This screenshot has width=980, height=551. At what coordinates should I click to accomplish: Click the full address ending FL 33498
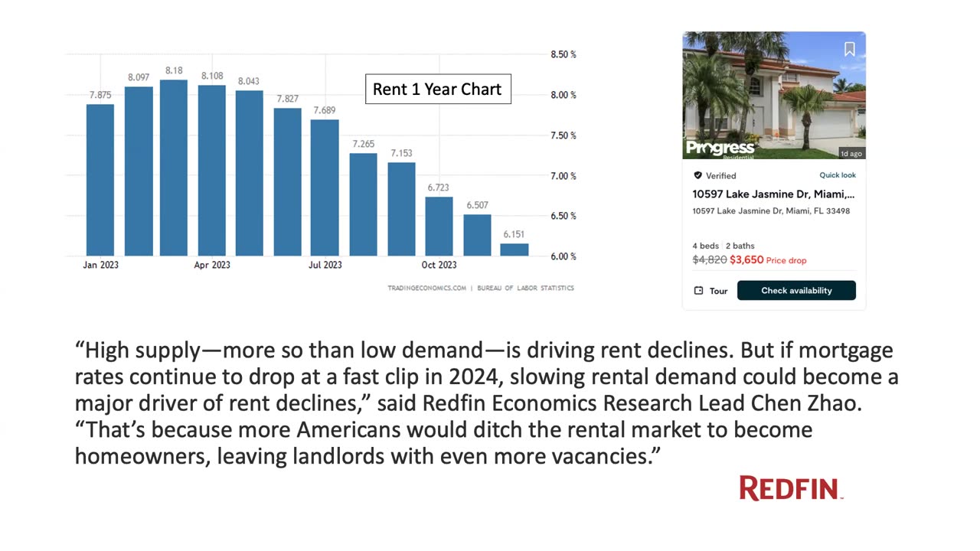coord(771,211)
